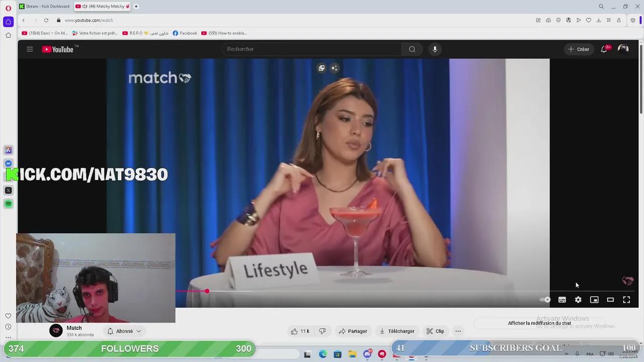Open Opera sidebar history clock icon
Screen dimensions: 644x362
tap(8, 327)
